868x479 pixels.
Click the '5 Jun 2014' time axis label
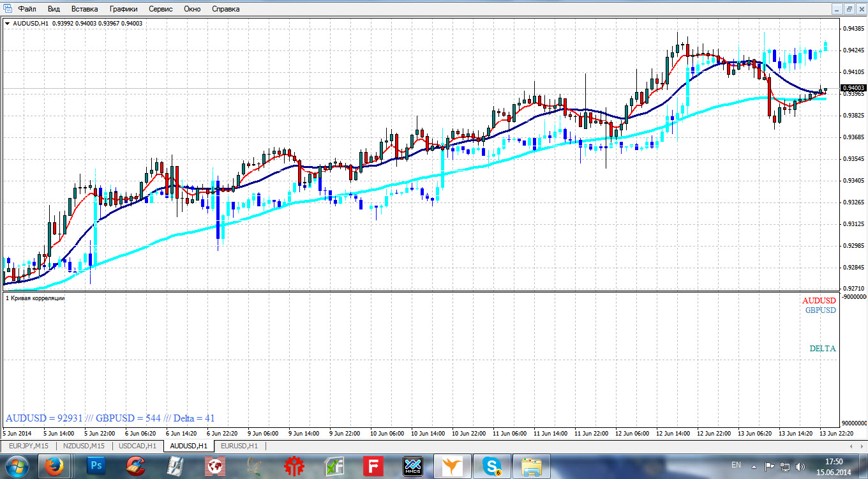click(x=17, y=433)
